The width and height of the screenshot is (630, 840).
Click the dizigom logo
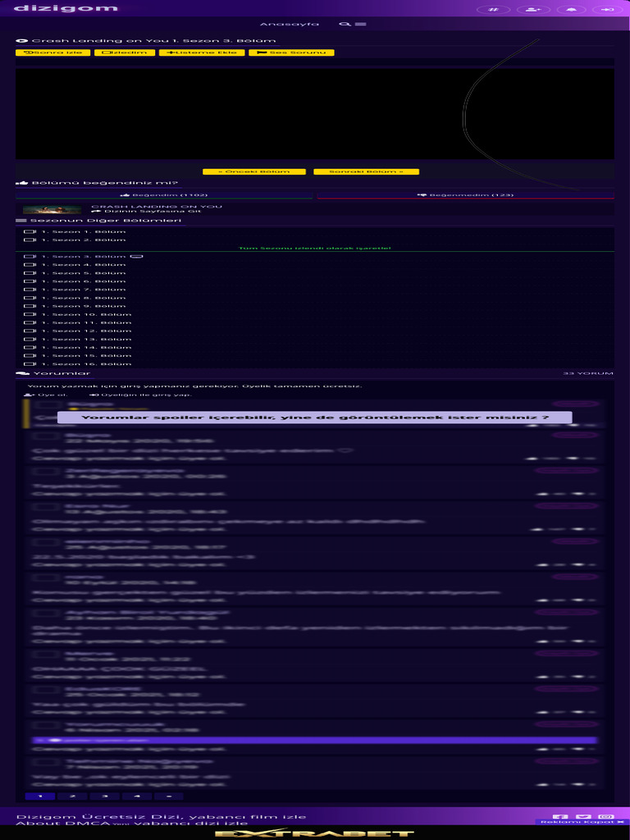pyautogui.click(x=66, y=8)
